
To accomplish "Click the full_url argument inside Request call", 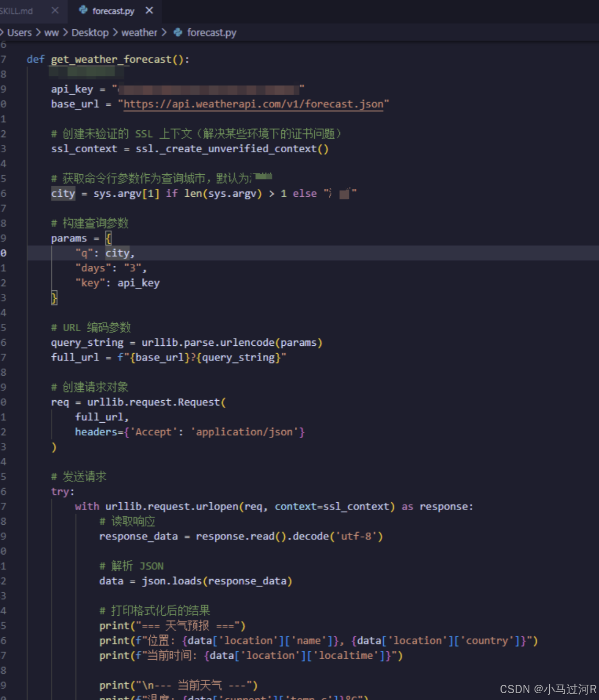I will [x=102, y=417].
